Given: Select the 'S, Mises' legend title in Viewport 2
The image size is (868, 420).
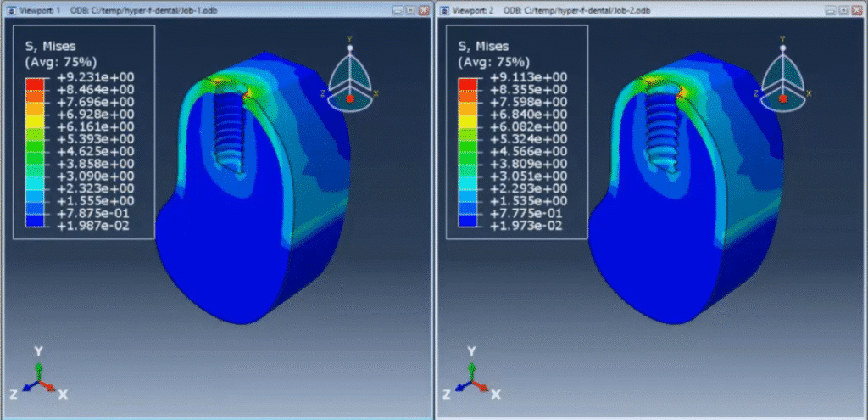Looking at the screenshot, I should [x=484, y=47].
